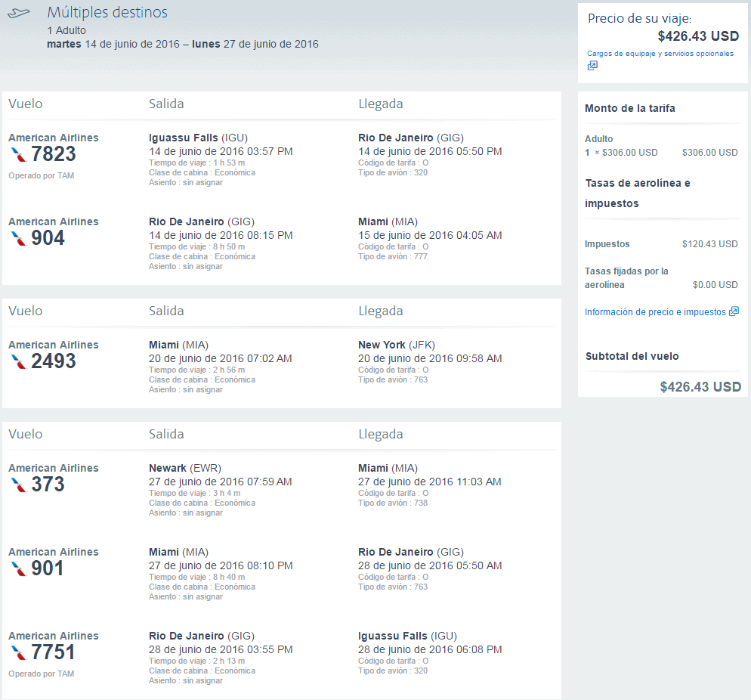Click Newark (EWR) departure airport
This screenshot has height=700, width=751.
point(185,468)
